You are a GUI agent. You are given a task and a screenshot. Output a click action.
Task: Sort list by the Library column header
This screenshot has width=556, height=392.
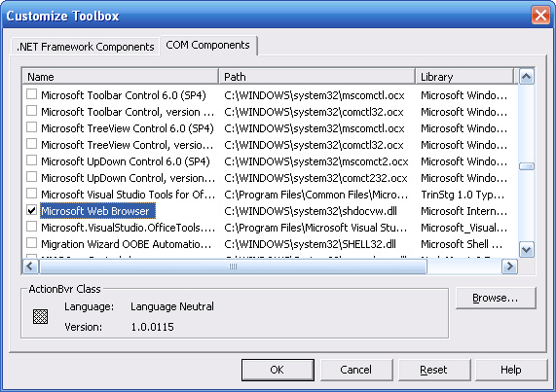pos(464,77)
